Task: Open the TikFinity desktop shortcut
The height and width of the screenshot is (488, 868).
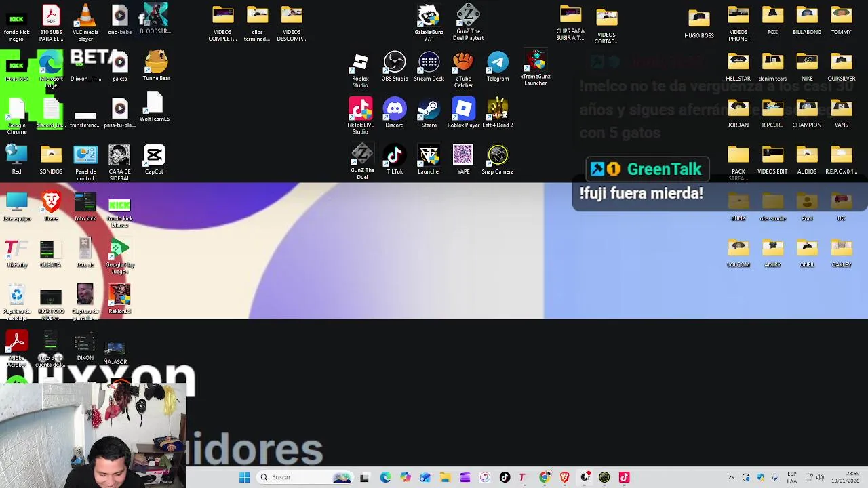Action: tap(16, 253)
